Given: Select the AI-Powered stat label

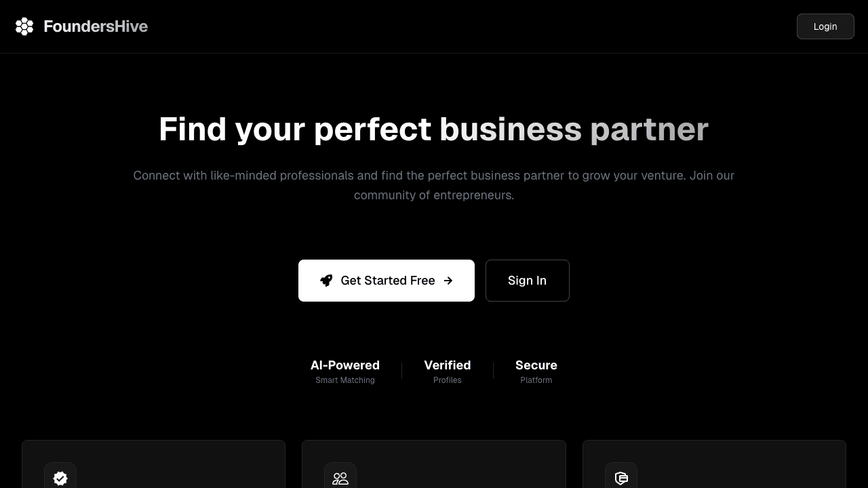Looking at the screenshot, I should pos(345,365).
